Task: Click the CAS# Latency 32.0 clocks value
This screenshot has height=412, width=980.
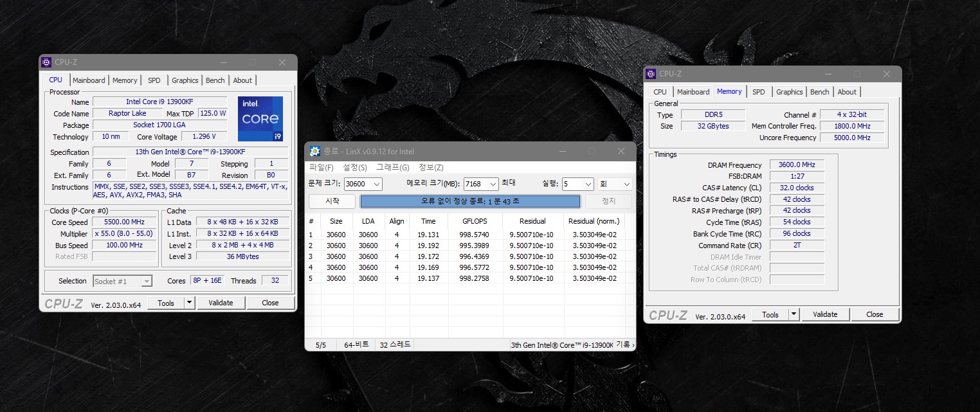Action: coord(797,188)
